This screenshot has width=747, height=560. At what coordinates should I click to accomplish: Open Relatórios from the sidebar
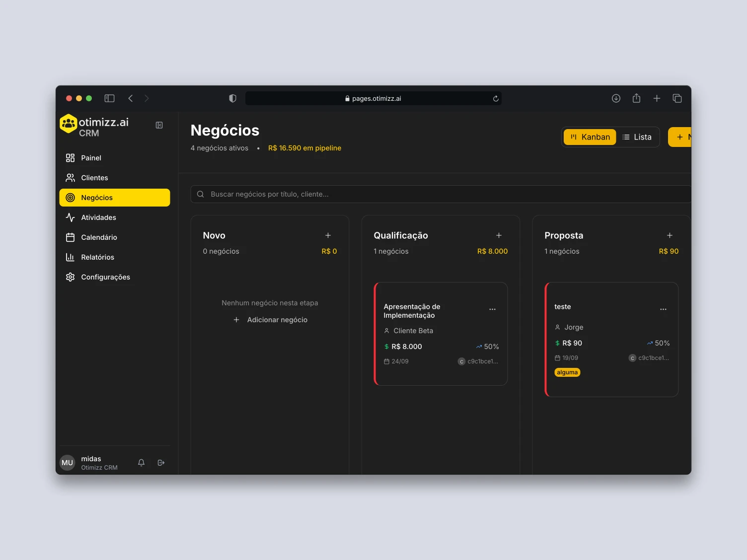tap(97, 257)
